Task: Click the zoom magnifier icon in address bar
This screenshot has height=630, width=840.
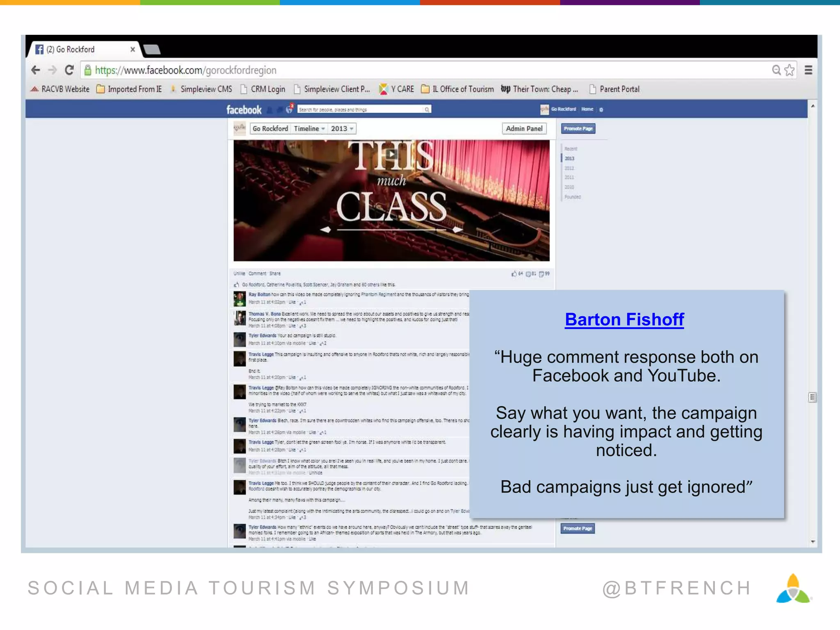Action: (x=776, y=70)
